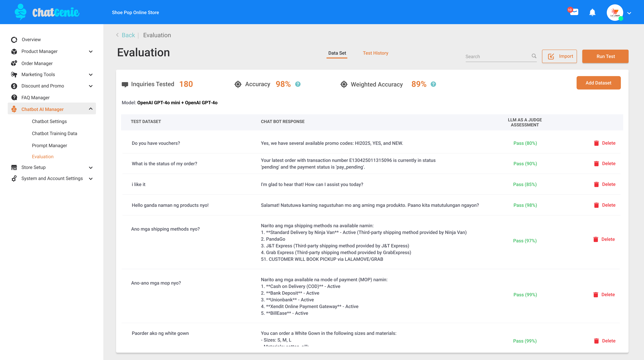Click the Order Manager icon
The width and height of the screenshot is (644, 360).
click(x=14, y=63)
